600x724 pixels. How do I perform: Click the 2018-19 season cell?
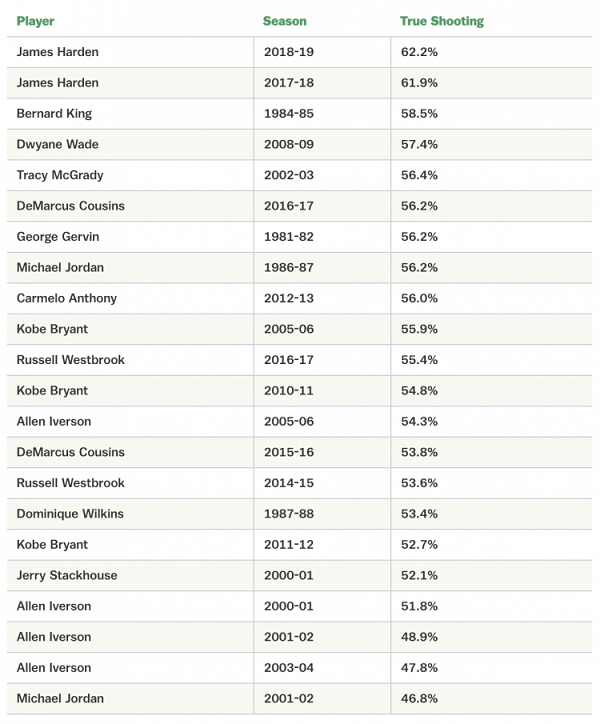coord(288,52)
